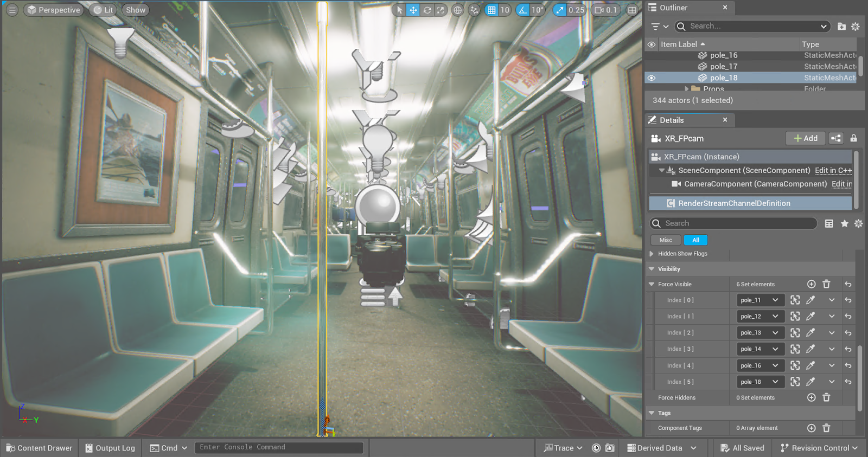Screen dimensions: 868x457
Task: Click the Details property search field
Action: (733, 223)
